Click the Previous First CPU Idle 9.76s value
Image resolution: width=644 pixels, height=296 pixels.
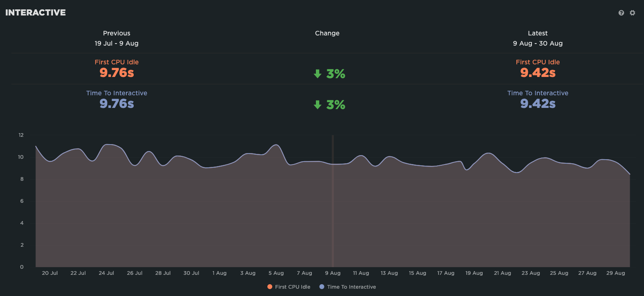coord(117,73)
